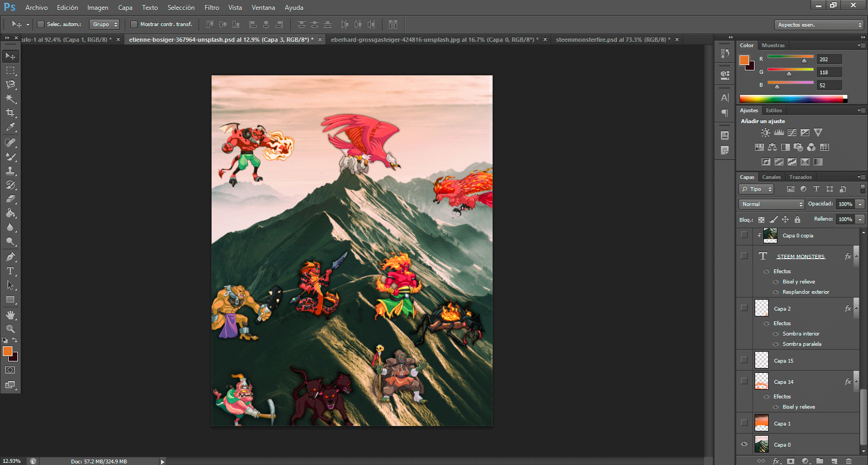Viewport: 868px width, 465px height.
Task: Open the Archivo menu
Action: [36, 8]
